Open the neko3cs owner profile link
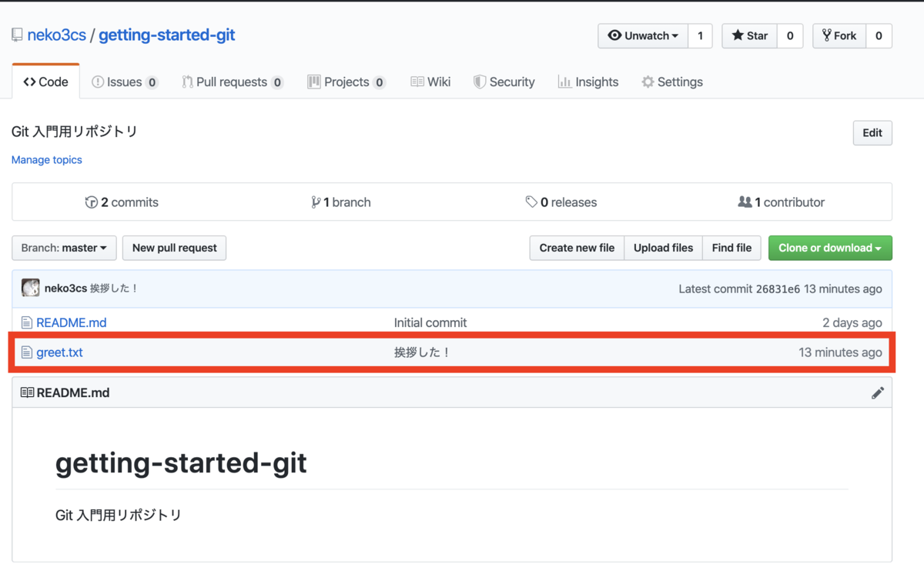The image size is (924, 584). tap(56, 35)
